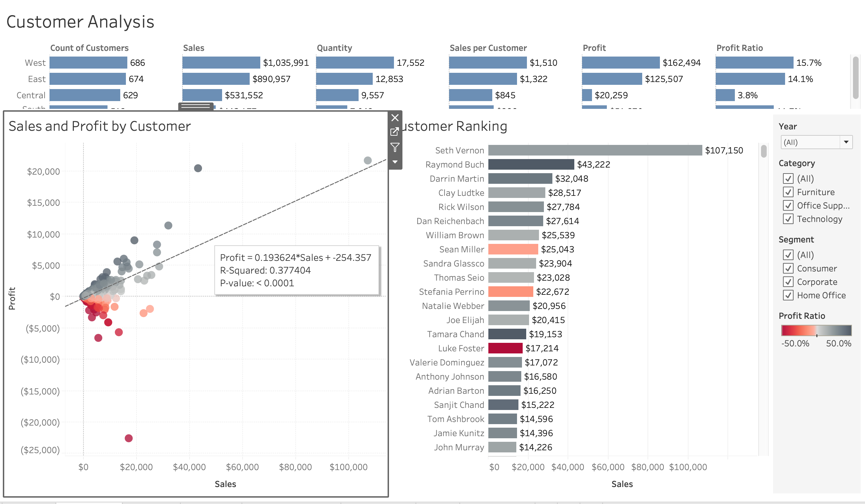Click the West Count of Customers bar
The image size is (865, 504).
point(88,63)
